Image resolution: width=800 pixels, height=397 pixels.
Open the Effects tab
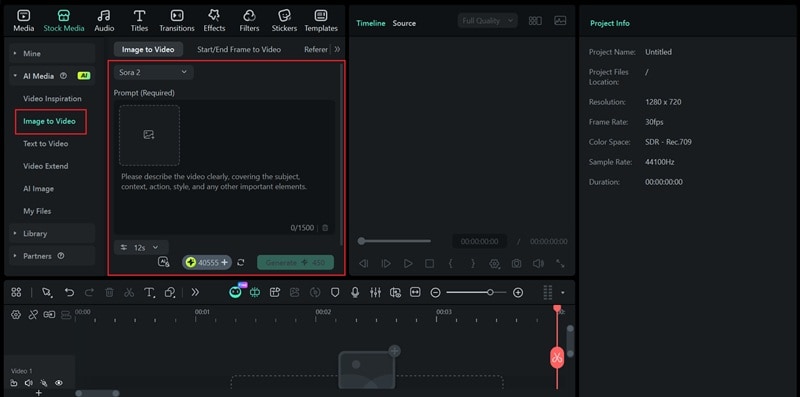[214, 21]
